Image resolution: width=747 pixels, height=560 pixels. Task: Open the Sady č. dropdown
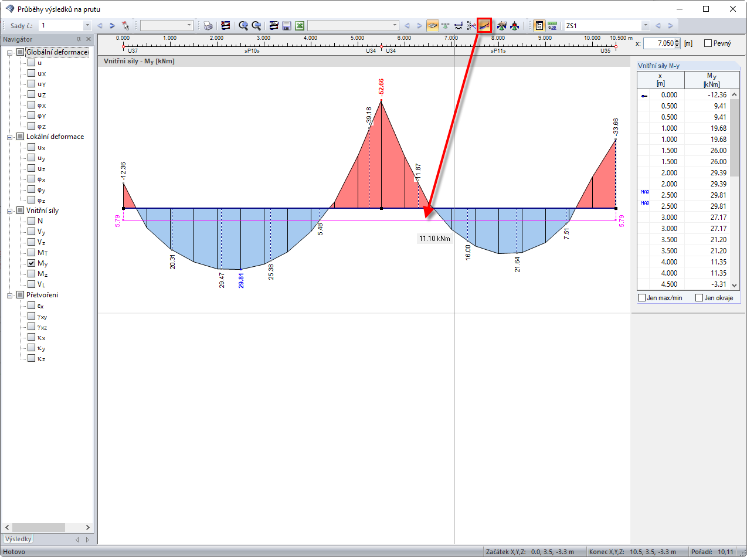(87, 26)
